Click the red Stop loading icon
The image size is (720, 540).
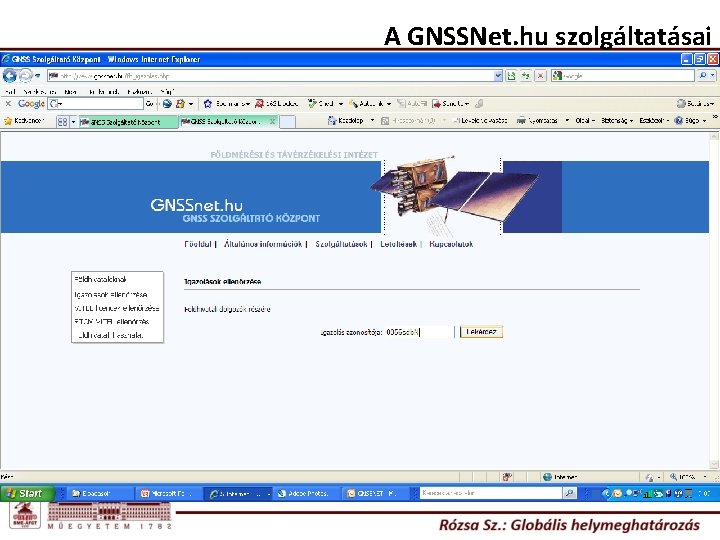[540, 76]
